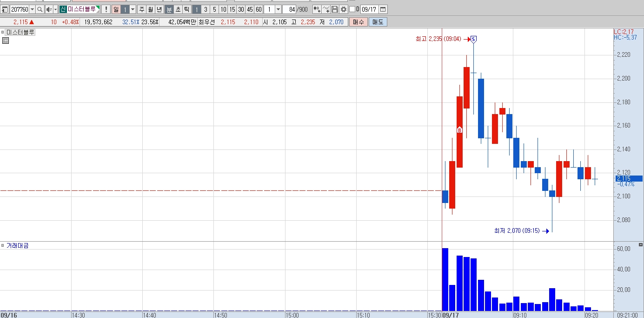Click the chart layout icon beside the stock code
This screenshot has height=318, width=644.
[x=5, y=9]
